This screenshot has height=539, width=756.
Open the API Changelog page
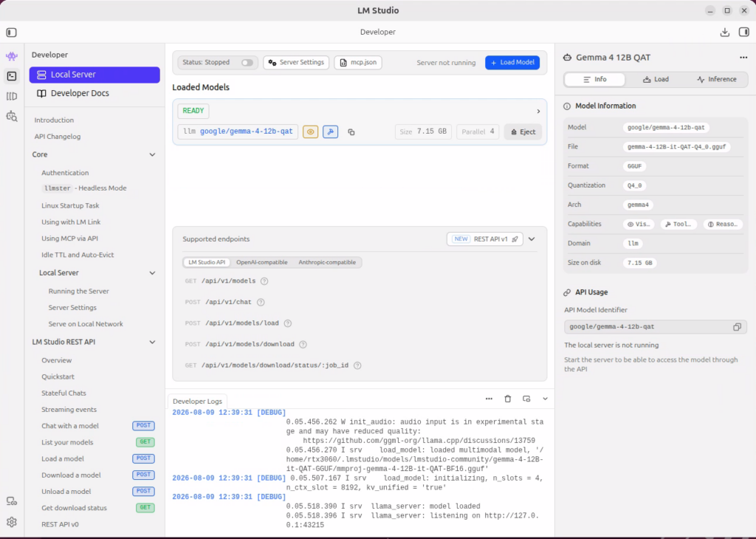click(58, 137)
